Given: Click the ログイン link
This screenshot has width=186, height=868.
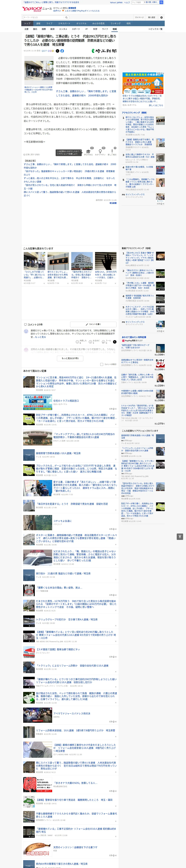Looking at the screenshot, I should point(57,11).
